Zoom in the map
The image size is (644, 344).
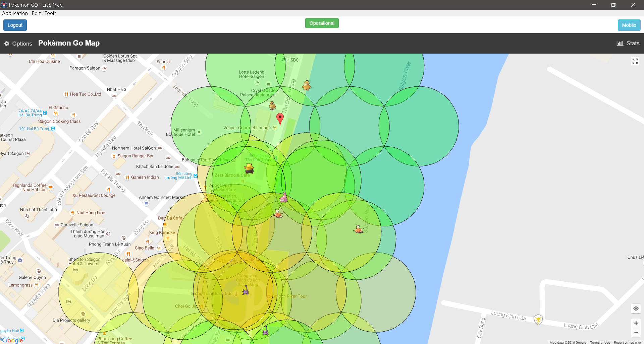click(636, 323)
